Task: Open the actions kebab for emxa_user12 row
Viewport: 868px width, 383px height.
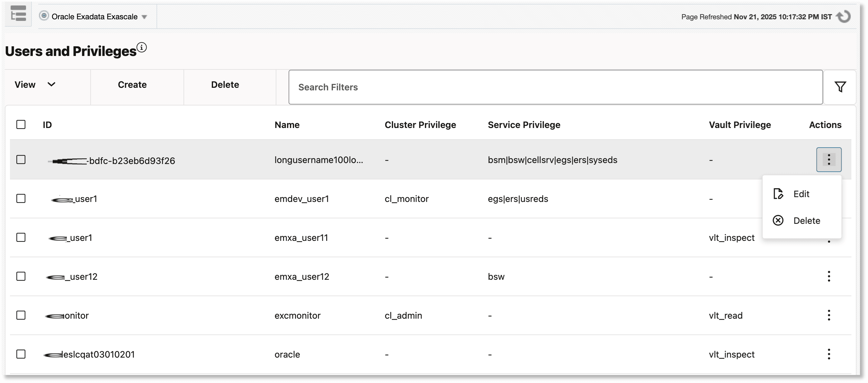Action: click(x=829, y=276)
